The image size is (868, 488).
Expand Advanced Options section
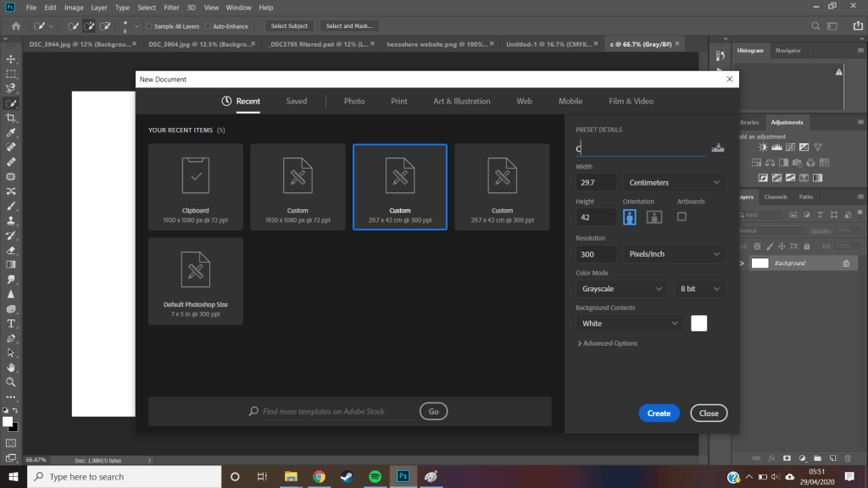607,343
